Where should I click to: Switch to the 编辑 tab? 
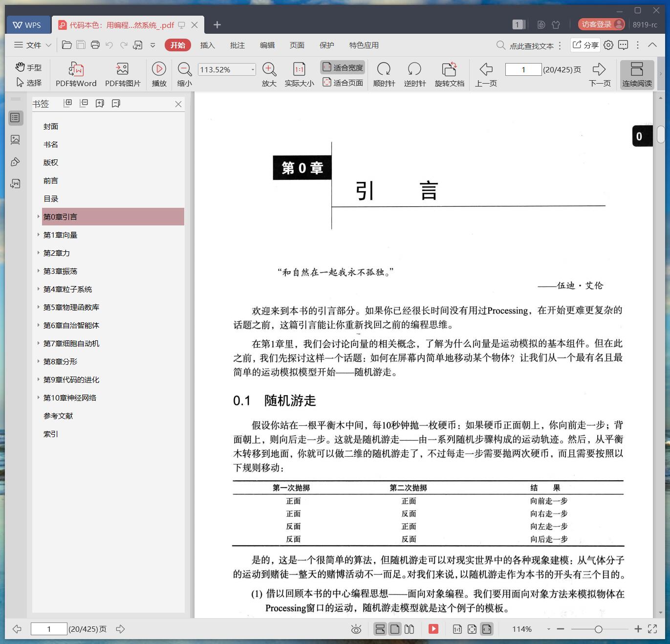coord(267,45)
